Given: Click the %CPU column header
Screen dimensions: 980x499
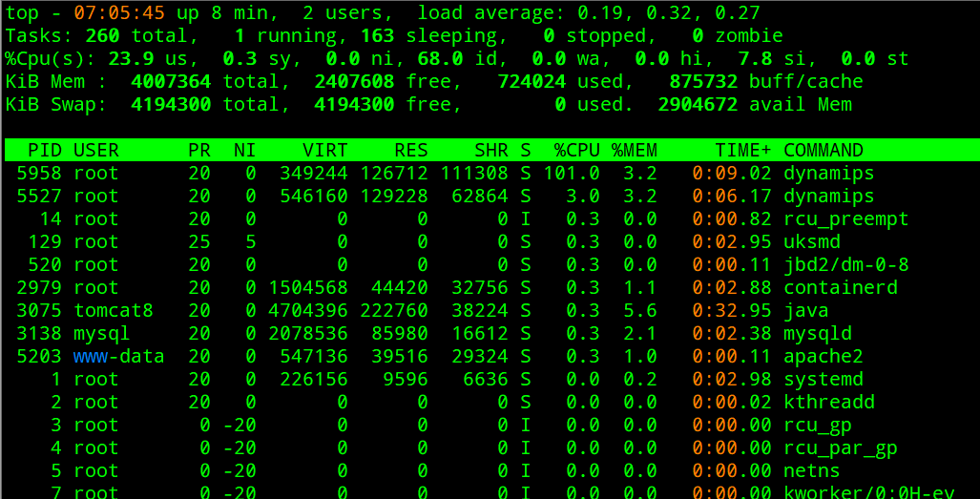Looking at the screenshot, I should tap(576, 150).
